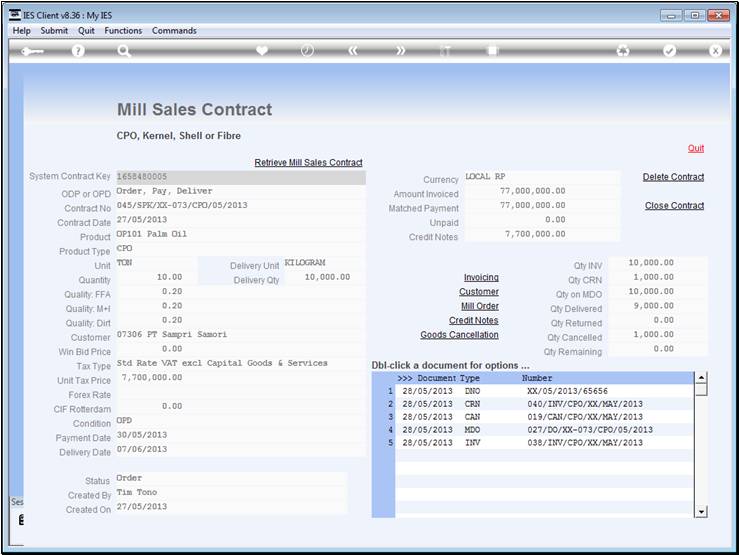Select CAN document row 019/CAN/CPO/XX/MAY/2013

(x=544, y=417)
